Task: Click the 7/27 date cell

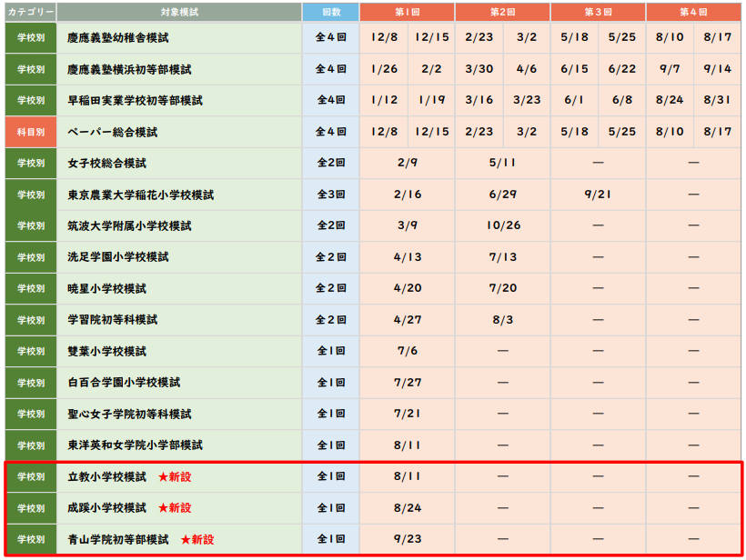Action: click(408, 383)
